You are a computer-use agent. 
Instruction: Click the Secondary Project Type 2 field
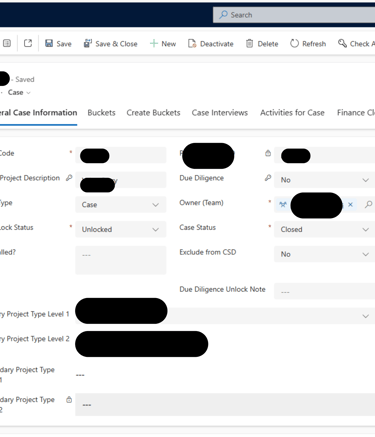(225, 405)
